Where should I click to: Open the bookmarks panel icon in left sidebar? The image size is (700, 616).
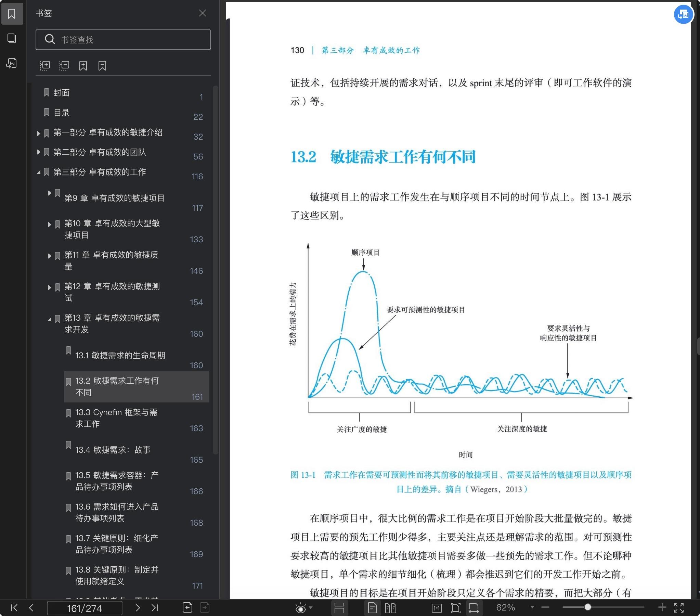click(12, 14)
